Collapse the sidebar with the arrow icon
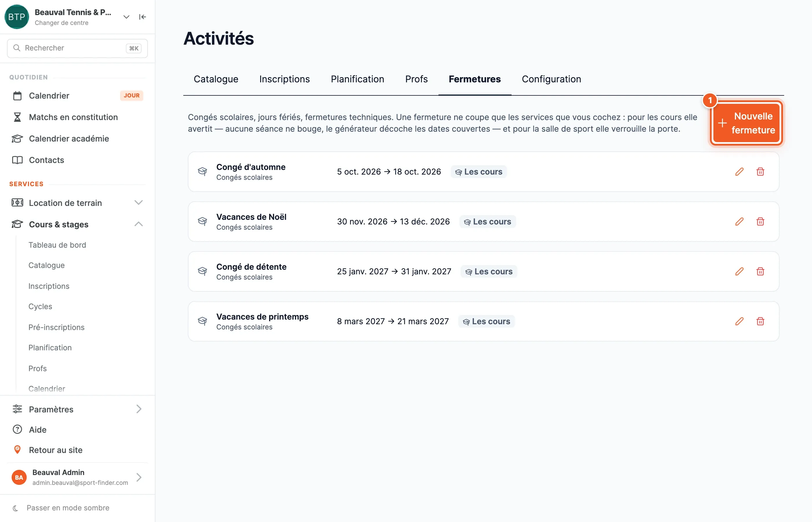 143,17
